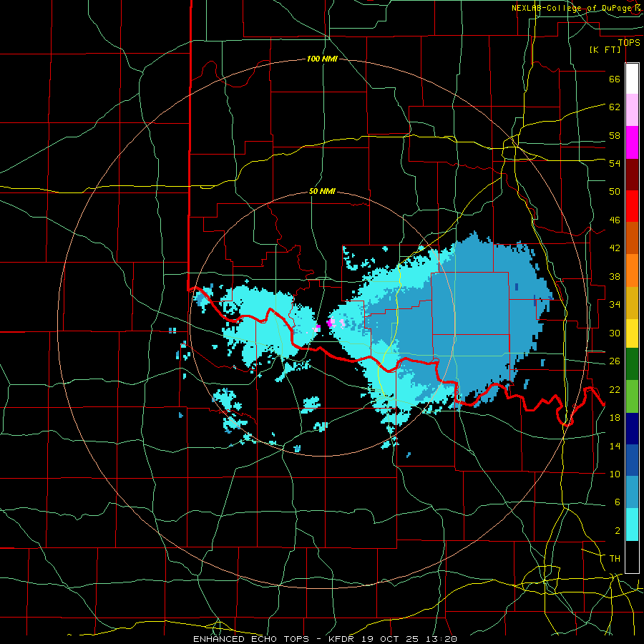644x644 pixels.
Task: Click the black TH threshold swatch at the bottom of the scale
Action: tap(632, 557)
